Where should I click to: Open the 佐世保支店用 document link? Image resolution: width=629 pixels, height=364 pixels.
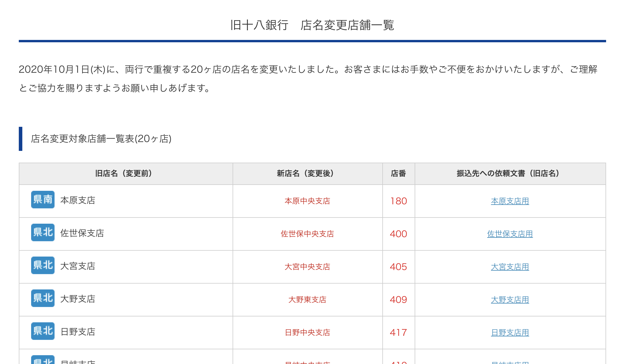(510, 234)
